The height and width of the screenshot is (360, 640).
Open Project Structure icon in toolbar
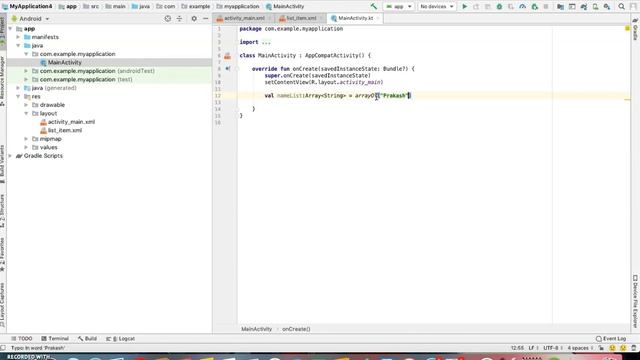click(560, 7)
